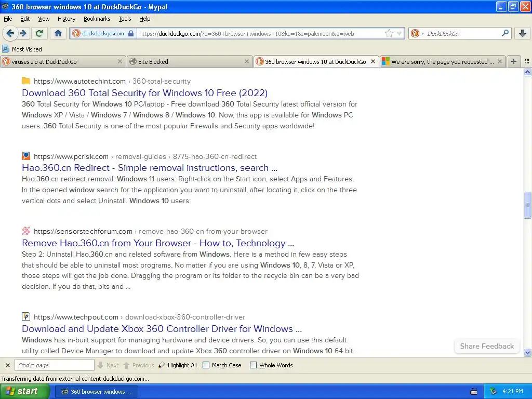Click Find Previous button

(x=138, y=365)
